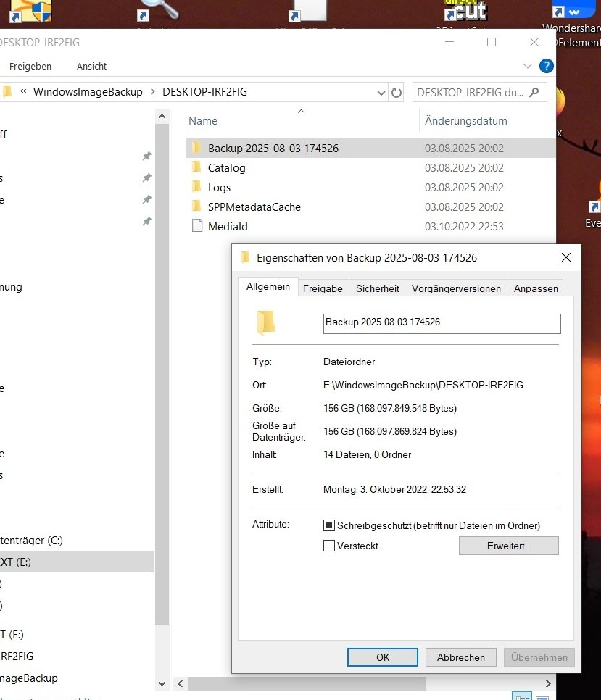The height and width of the screenshot is (700, 601).
Task: Select the MediaId file icon
Action: tap(197, 226)
